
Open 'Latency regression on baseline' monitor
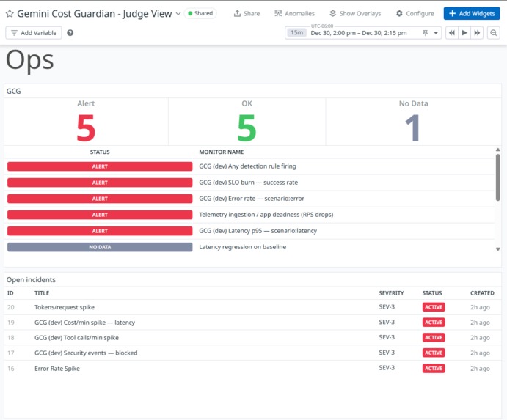(243, 247)
